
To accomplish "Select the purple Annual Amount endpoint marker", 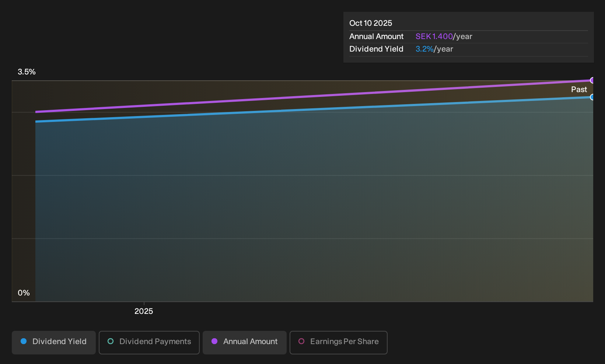I will click(592, 80).
